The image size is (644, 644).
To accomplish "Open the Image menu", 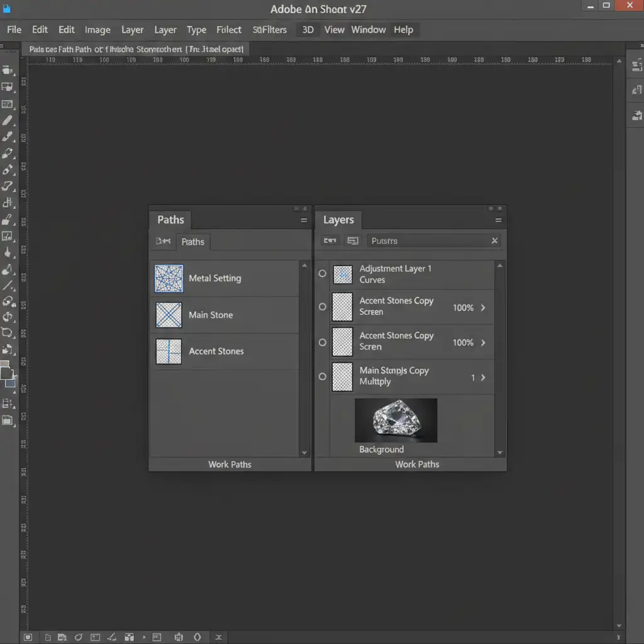I will click(x=97, y=30).
